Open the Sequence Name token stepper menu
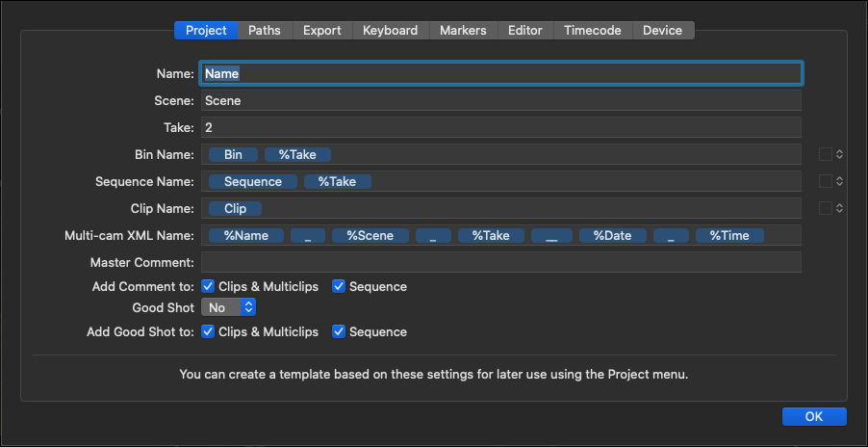The width and height of the screenshot is (868, 447). [840, 181]
